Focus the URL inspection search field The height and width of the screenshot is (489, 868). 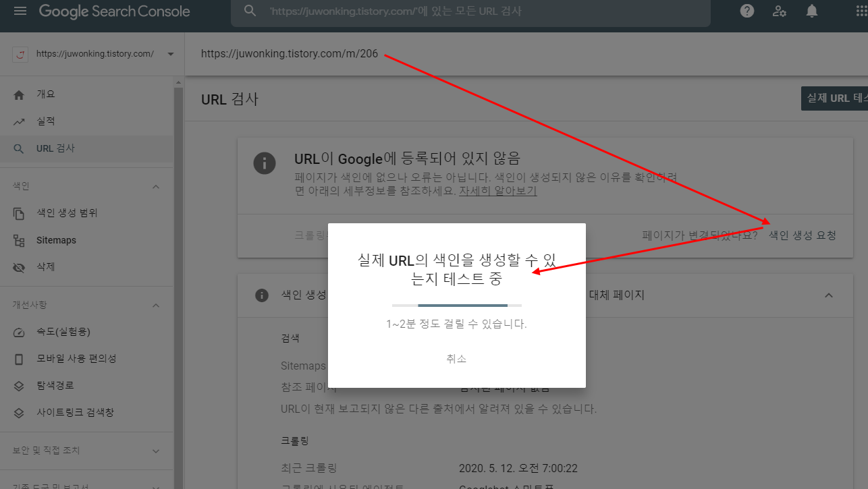point(470,11)
